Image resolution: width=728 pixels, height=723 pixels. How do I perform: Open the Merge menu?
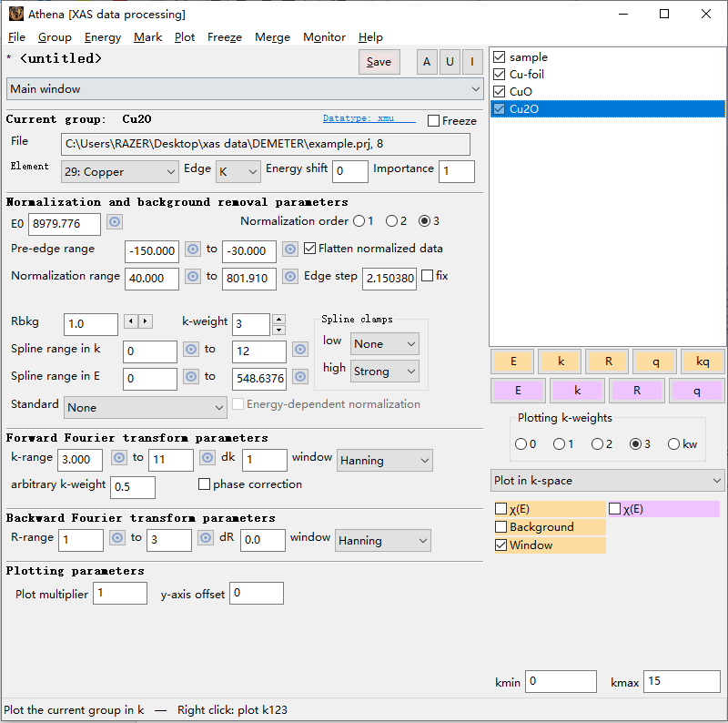coord(272,37)
